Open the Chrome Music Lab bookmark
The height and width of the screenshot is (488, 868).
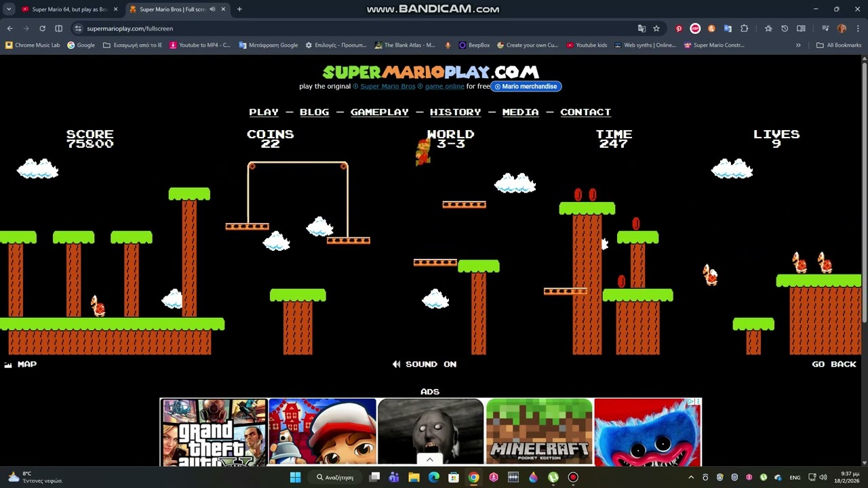click(33, 45)
